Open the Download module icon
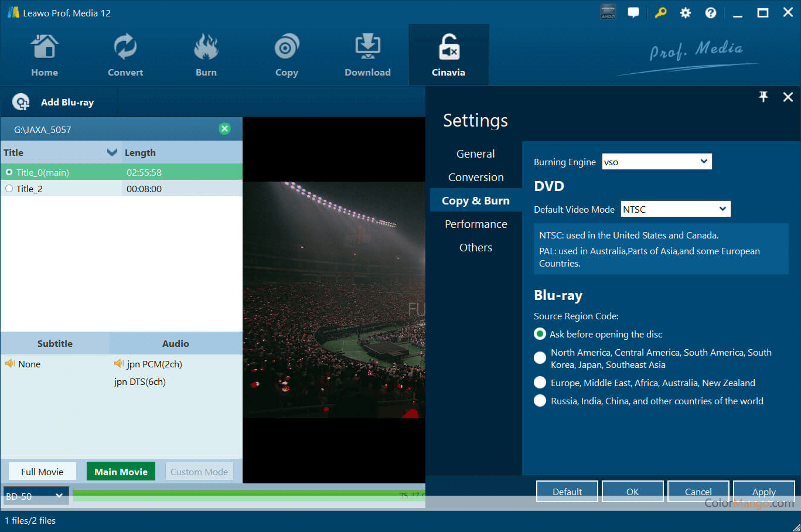 click(367, 47)
